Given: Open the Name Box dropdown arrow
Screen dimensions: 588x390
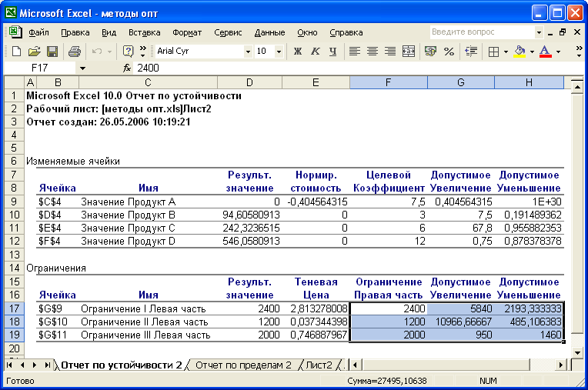Looking at the screenshot, I should 82,68.
